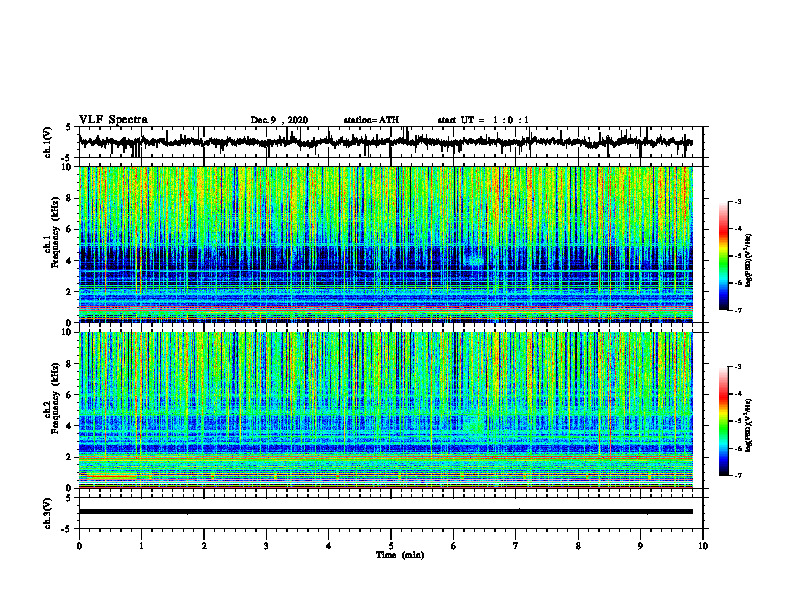The image size is (792, 612).
Task: Click the "6" kHz tick of ch.1 spectrogram
Action: point(71,229)
